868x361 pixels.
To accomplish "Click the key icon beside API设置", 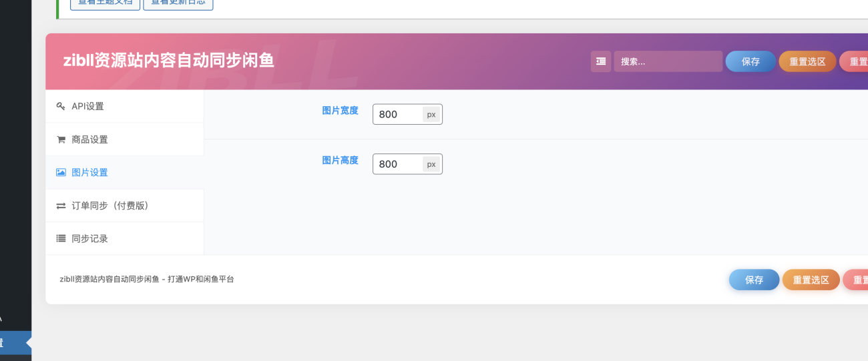I will (61, 106).
